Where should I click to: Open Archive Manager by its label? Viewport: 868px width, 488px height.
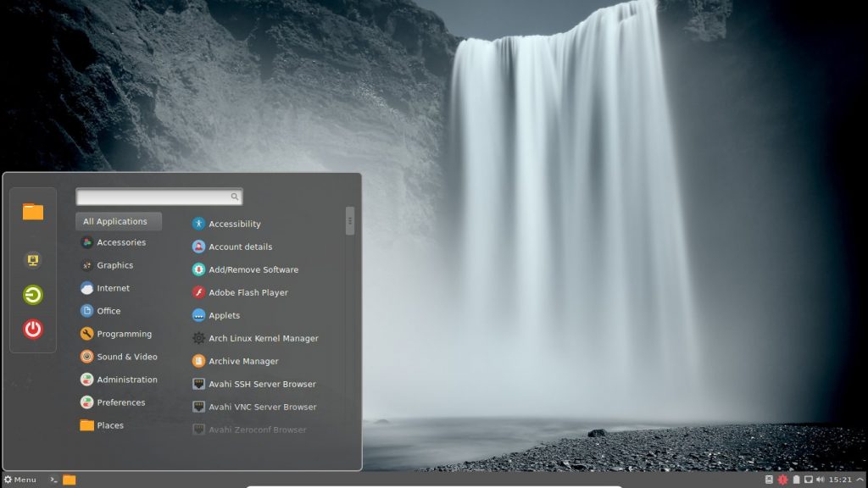coord(243,361)
